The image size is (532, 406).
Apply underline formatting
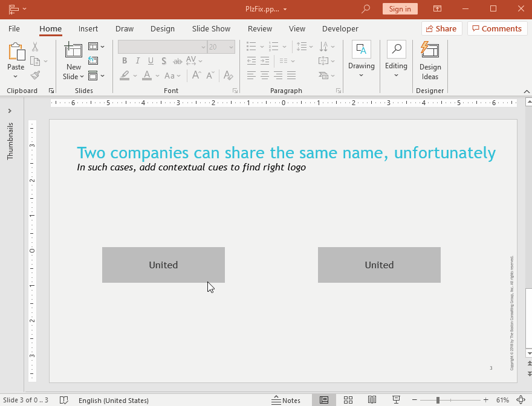tap(150, 60)
